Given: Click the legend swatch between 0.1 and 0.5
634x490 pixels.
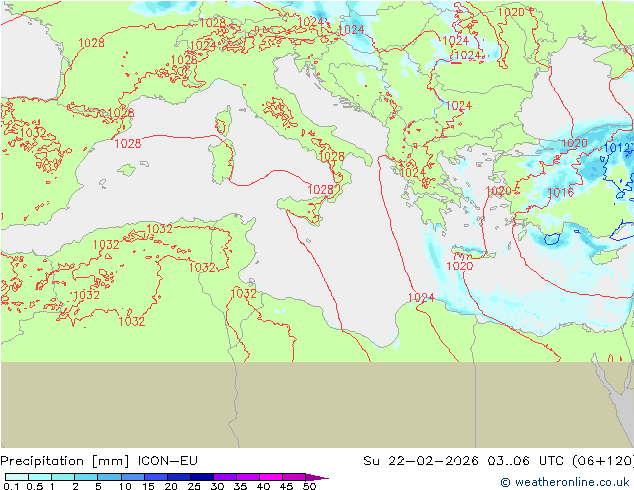Looking at the screenshot, I should [x=17, y=477].
